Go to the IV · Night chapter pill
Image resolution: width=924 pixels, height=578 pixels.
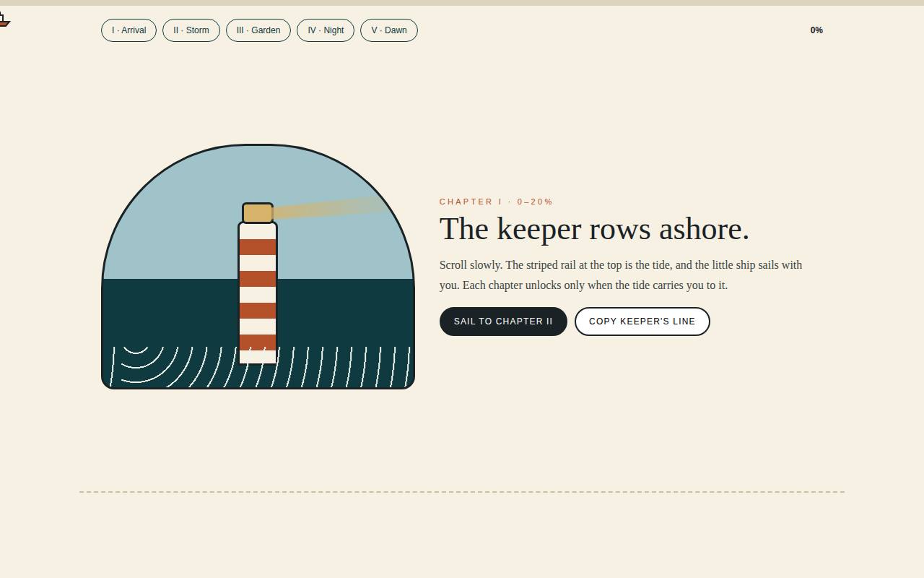326,30
